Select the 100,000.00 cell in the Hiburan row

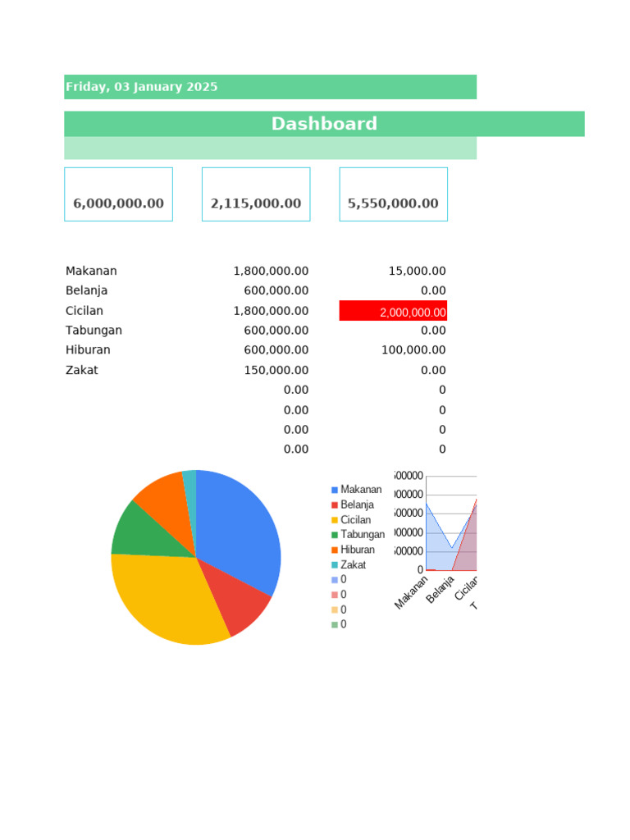point(413,349)
